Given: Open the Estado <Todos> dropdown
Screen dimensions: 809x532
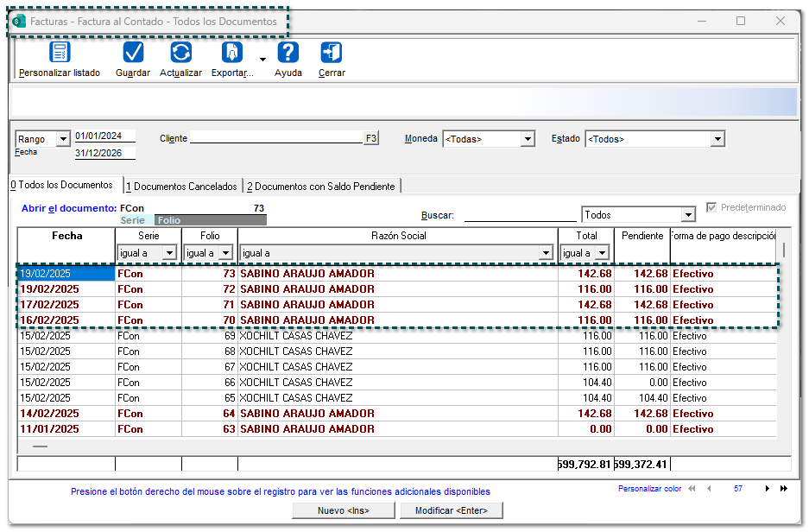Looking at the screenshot, I should pyautogui.click(x=717, y=138).
